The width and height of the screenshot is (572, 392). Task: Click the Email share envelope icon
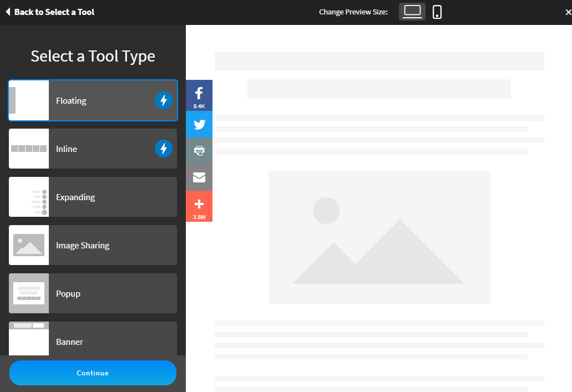coord(199,177)
